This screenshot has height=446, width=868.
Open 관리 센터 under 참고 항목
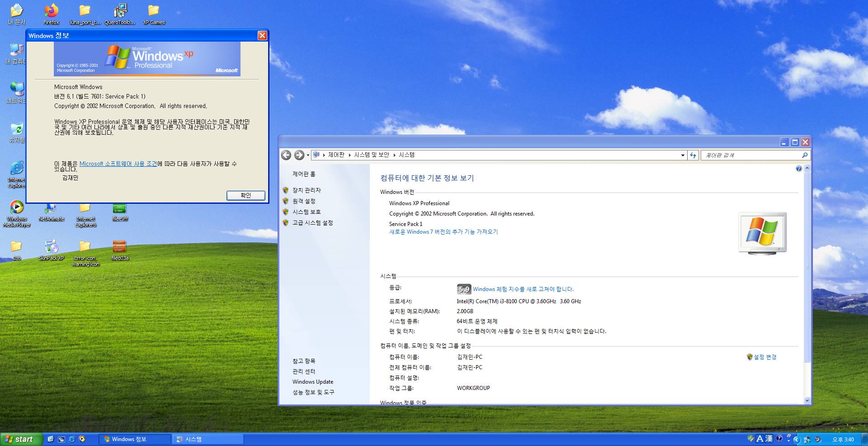[304, 371]
